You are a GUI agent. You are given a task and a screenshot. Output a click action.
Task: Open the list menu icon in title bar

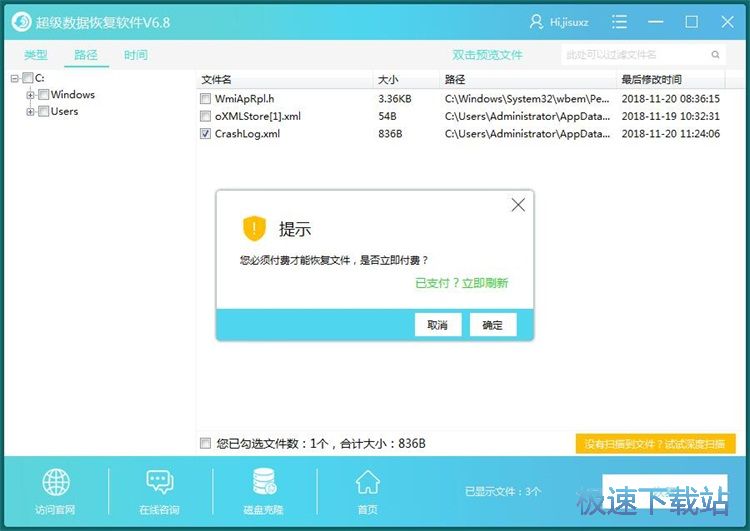[619, 22]
